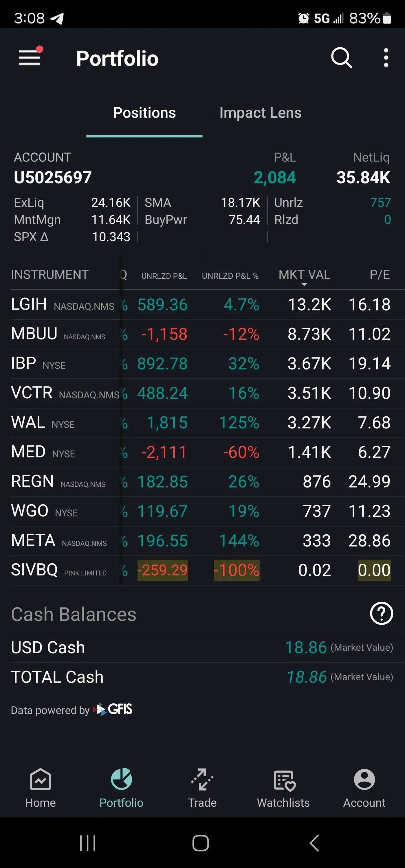Tap WGO P/E value 11.23
Screen dimensions: 405x868
(369, 511)
